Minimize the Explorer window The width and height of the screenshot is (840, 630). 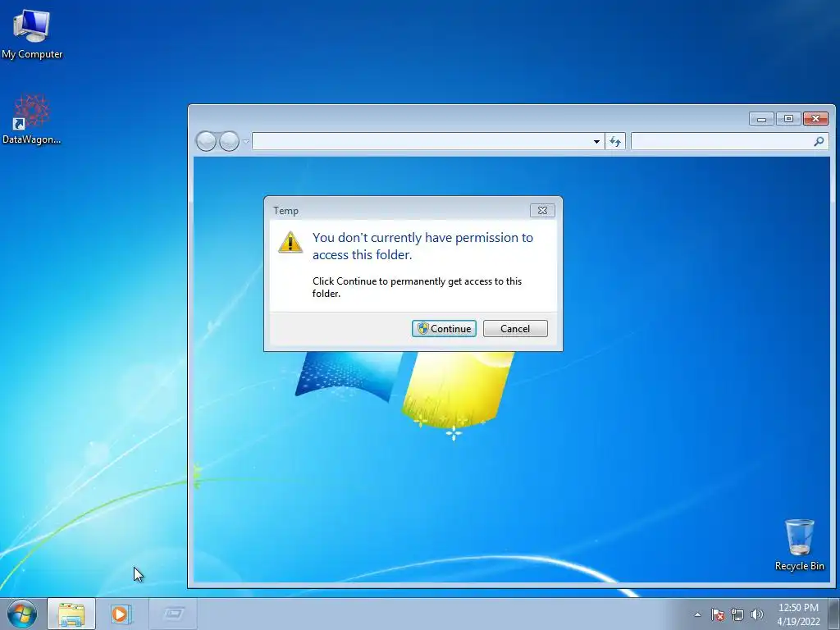click(761, 118)
